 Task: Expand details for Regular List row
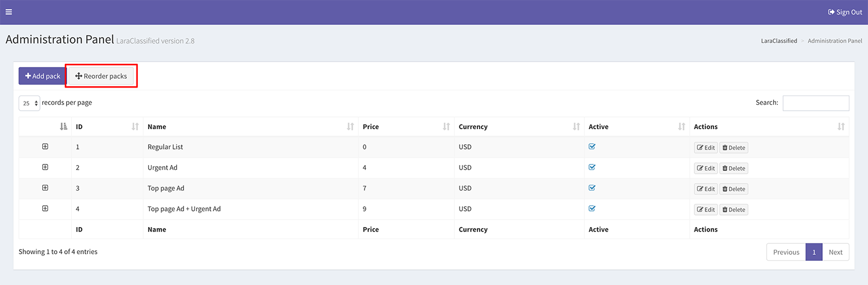[x=45, y=147]
